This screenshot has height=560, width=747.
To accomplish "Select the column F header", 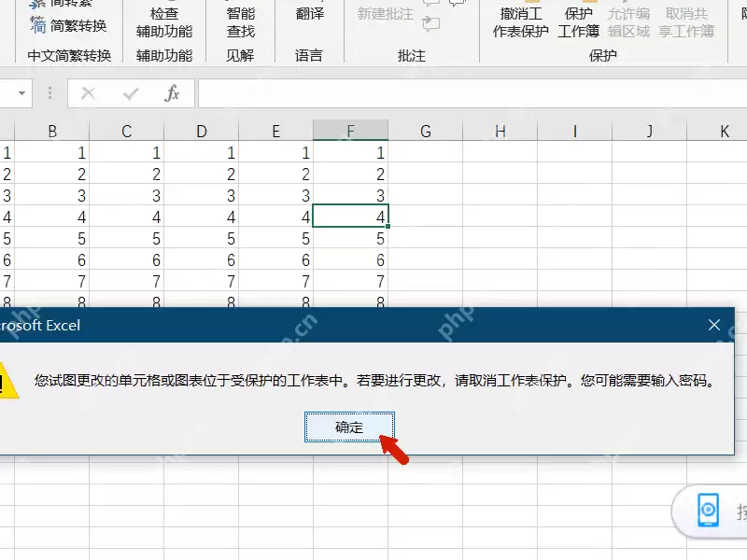I will (x=350, y=129).
